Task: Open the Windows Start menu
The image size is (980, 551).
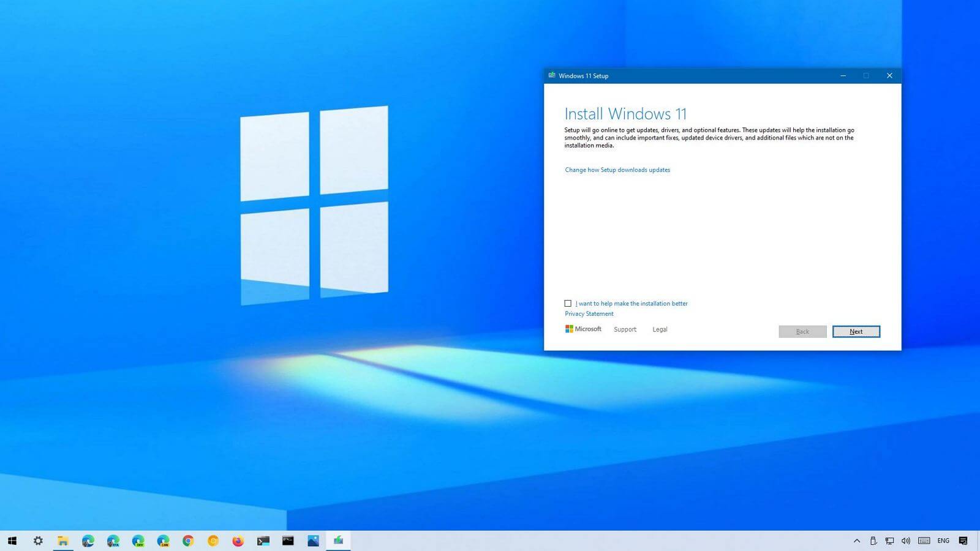Action: click(x=12, y=541)
